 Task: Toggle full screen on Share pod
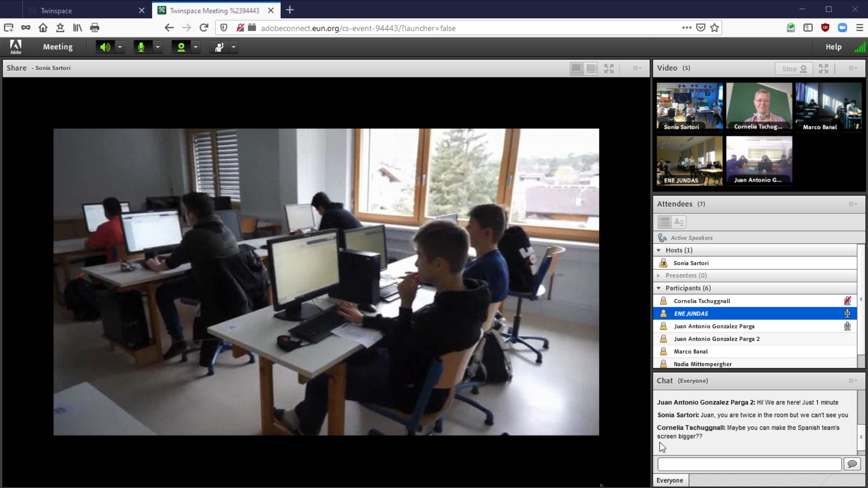(609, 68)
